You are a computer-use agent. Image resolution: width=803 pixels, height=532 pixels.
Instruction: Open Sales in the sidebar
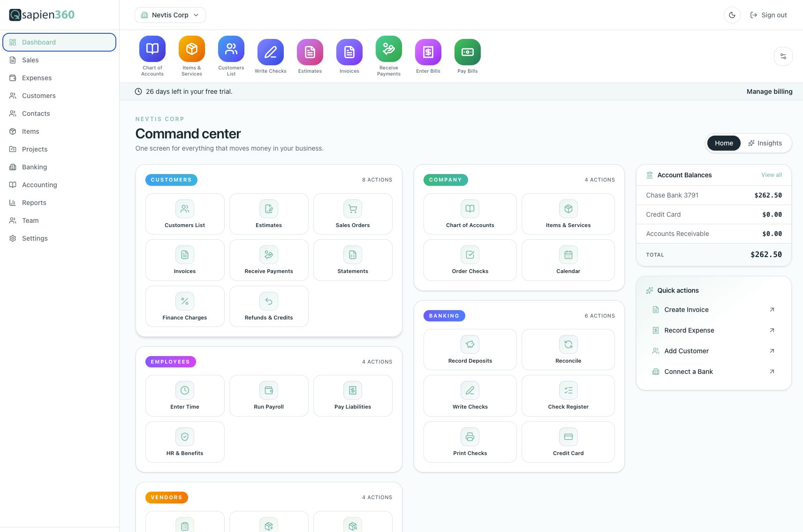60,60
